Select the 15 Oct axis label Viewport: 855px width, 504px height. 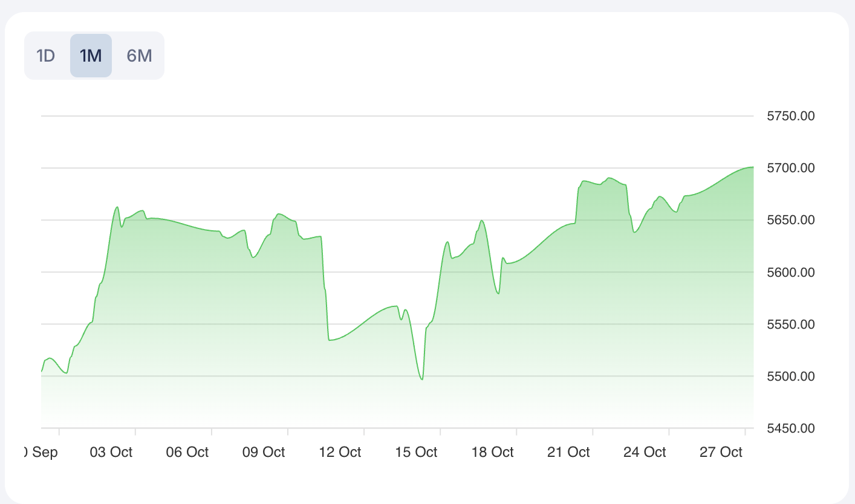tap(416, 452)
